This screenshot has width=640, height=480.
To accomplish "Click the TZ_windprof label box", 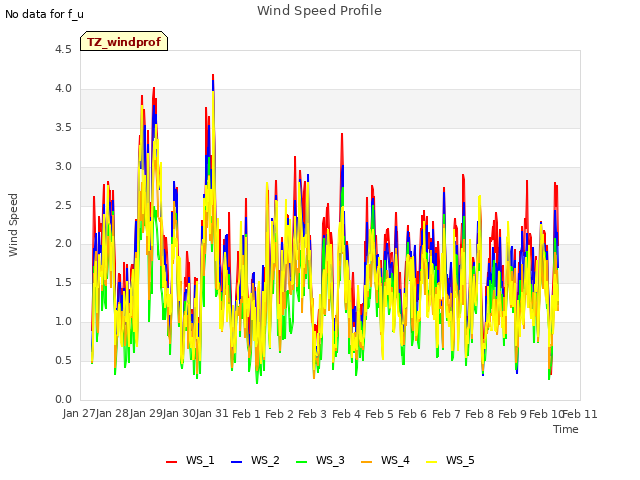I will (124, 41).
